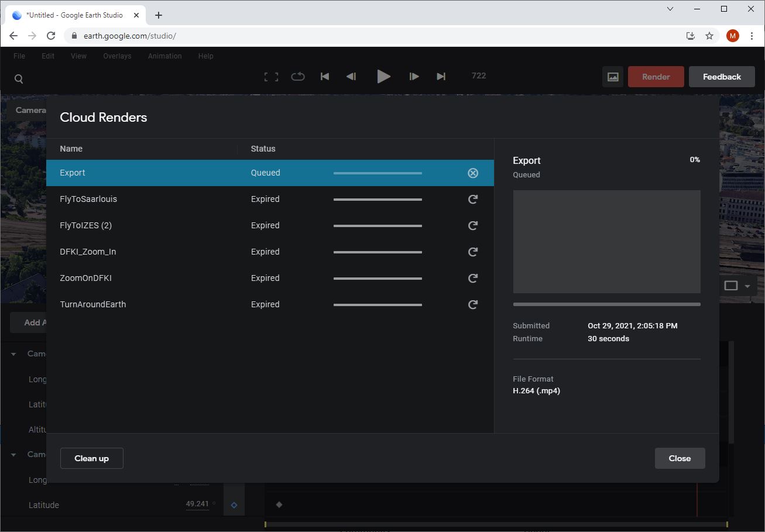Open the snapshot image icon
765x532 pixels.
(613, 77)
